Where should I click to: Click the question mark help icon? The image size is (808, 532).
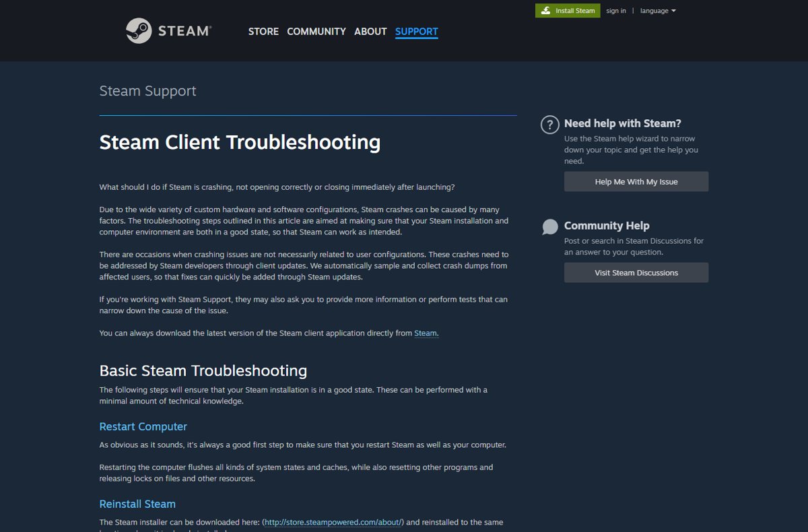[x=550, y=125]
